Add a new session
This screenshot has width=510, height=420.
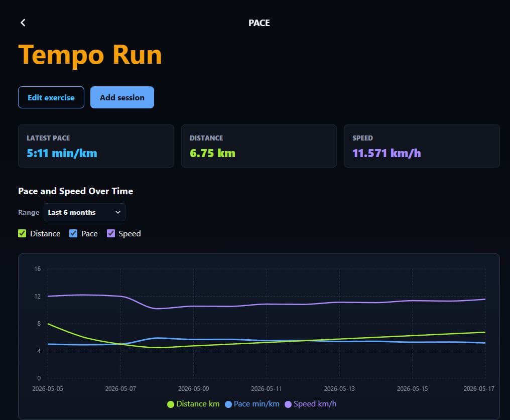coord(122,97)
